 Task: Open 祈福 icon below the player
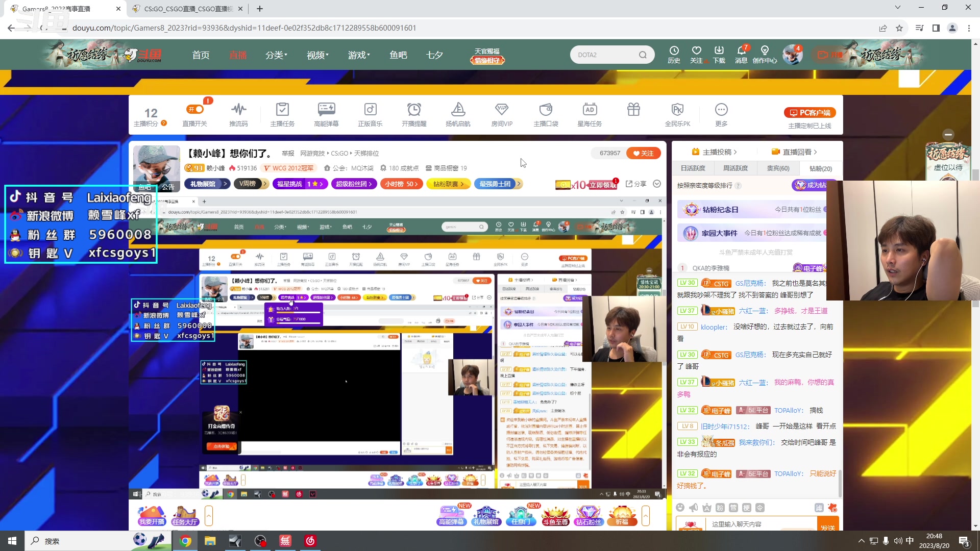[x=622, y=515]
